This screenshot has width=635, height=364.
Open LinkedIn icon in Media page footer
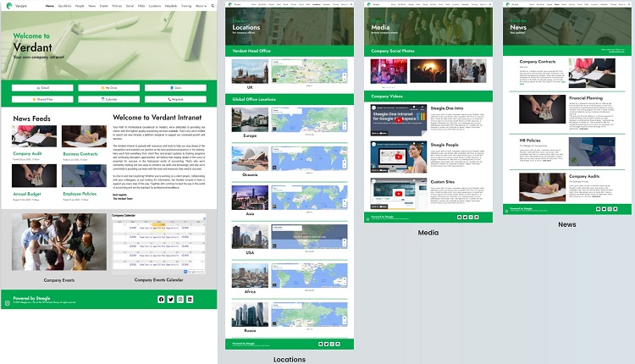point(476,217)
